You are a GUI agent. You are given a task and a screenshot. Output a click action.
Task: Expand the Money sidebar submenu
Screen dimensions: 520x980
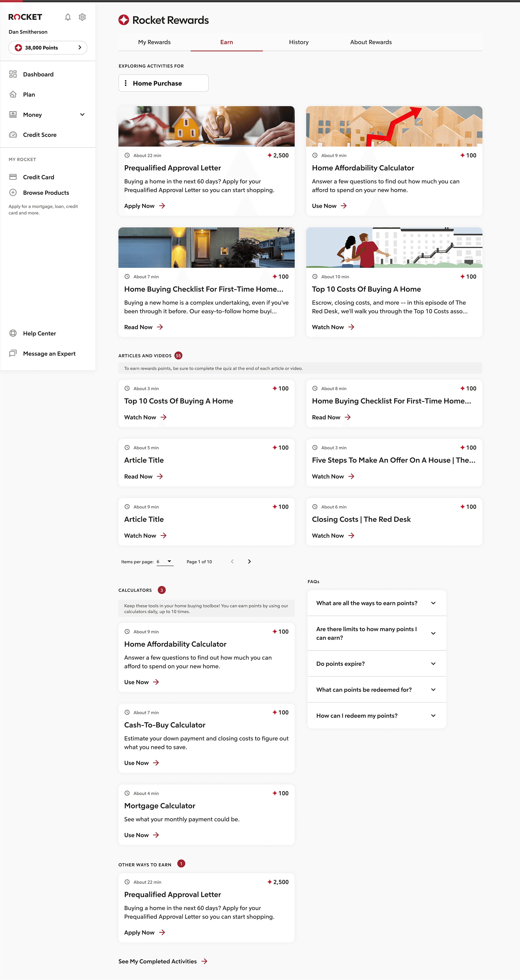click(82, 114)
